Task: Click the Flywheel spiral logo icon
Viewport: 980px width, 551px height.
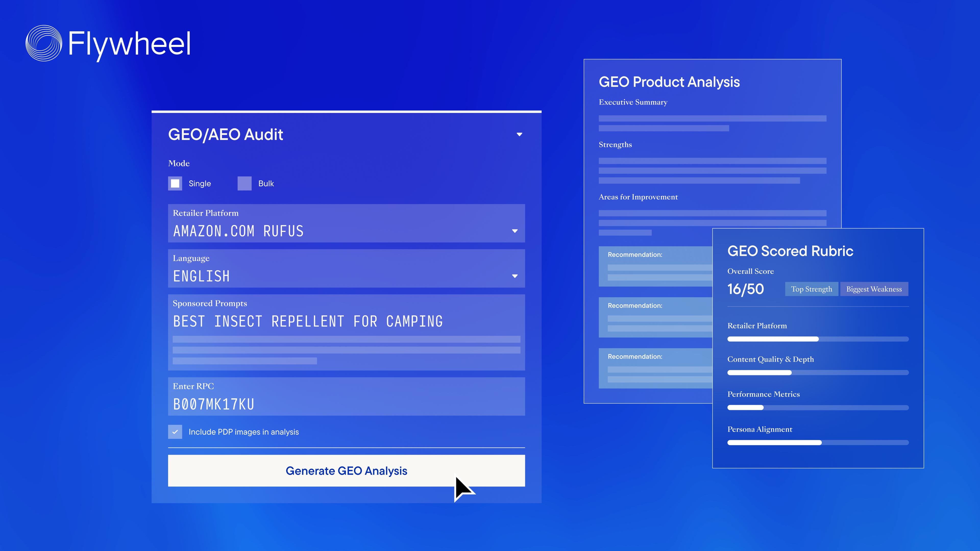Action: point(44,43)
